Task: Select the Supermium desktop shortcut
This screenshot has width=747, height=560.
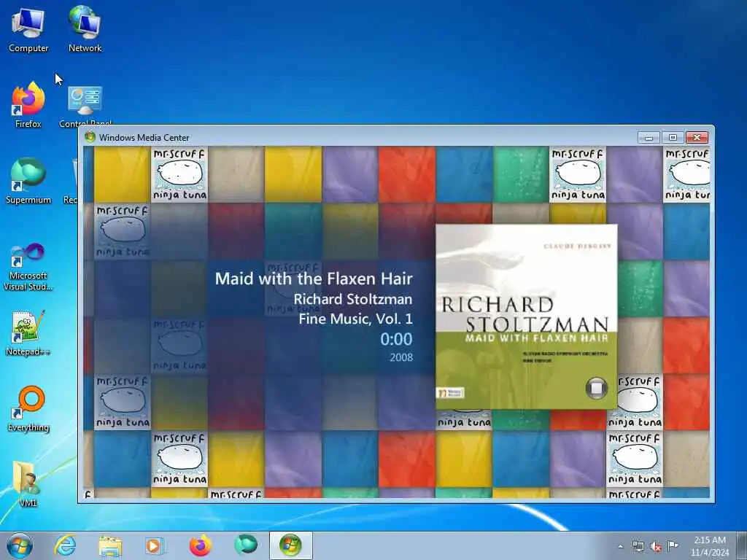Action: tap(28, 181)
